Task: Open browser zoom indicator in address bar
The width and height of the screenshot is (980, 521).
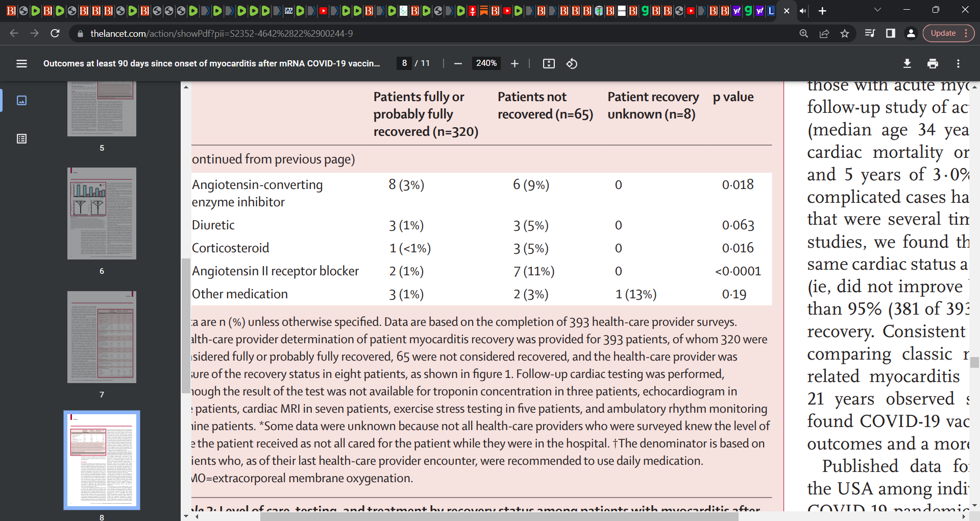Action: click(x=804, y=33)
